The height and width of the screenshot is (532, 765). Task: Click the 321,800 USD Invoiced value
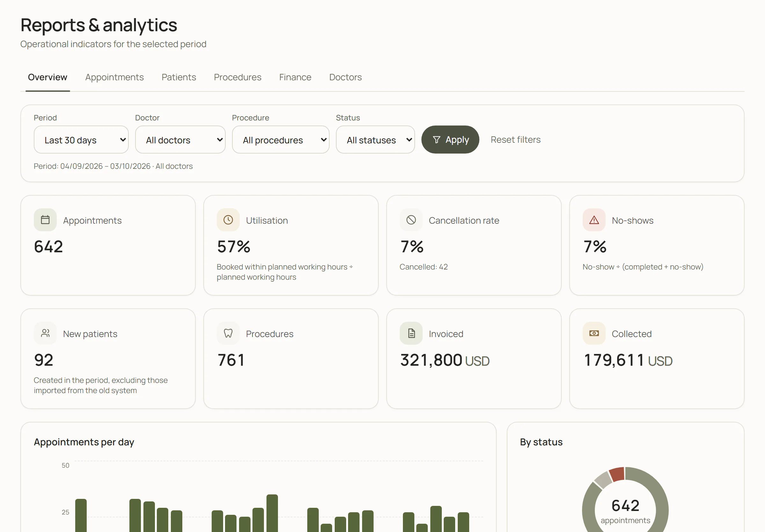(x=445, y=360)
